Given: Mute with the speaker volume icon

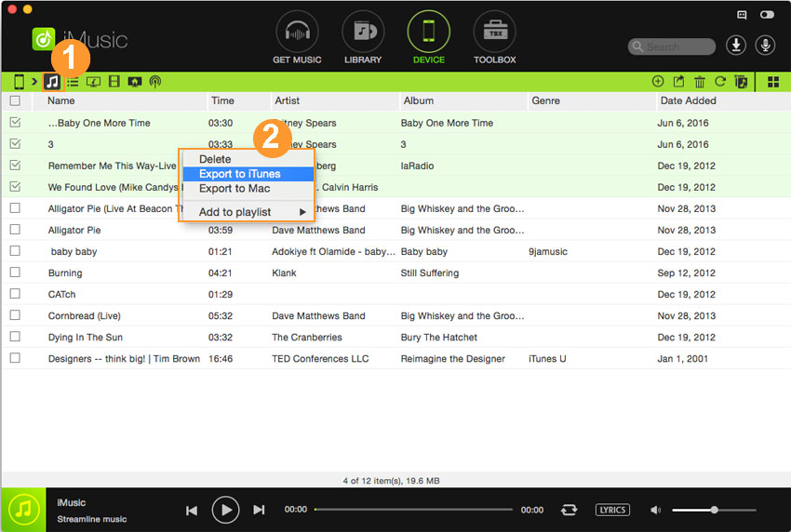Looking at the screenshot, I should coord(655,510).
